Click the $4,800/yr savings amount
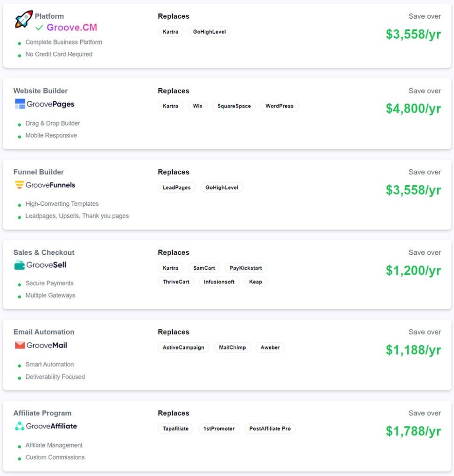Screen dimensions: 454x476 (413, 109)
